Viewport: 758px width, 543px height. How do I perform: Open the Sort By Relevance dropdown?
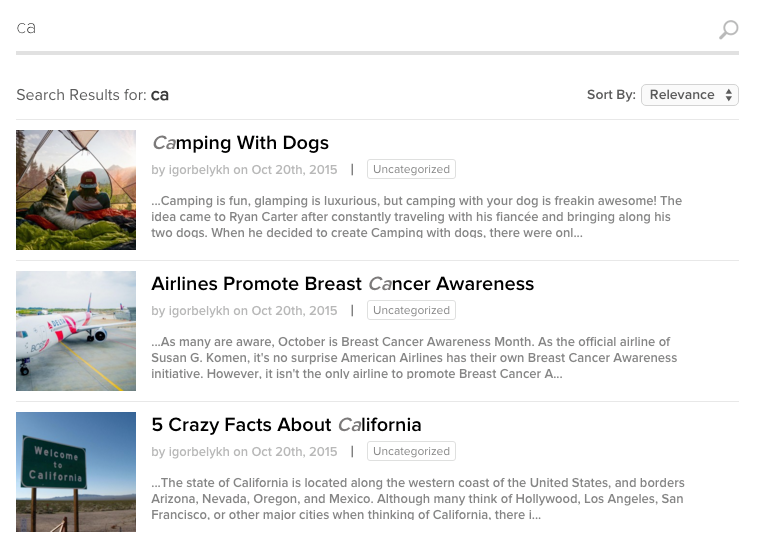pos(690,95)
